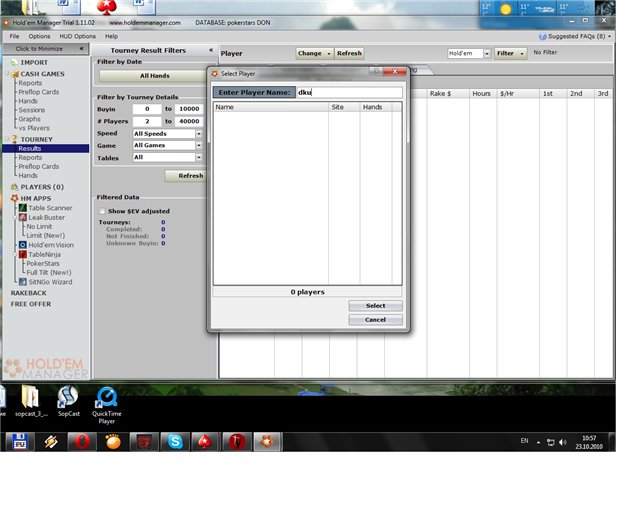Sort by the Hands column header
This screenshot has height=512, width=640.
pyautogui.click(x=376, y=107)
